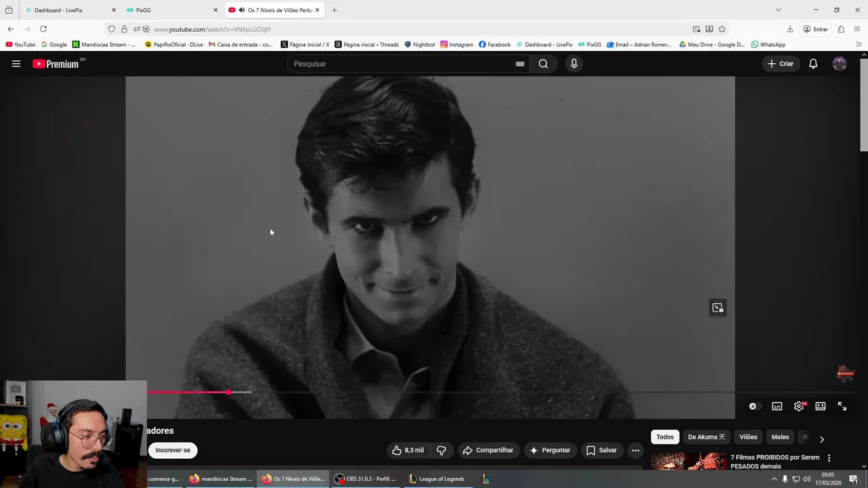
Task: Reload the page in the browser
Action: coord(43,29)
